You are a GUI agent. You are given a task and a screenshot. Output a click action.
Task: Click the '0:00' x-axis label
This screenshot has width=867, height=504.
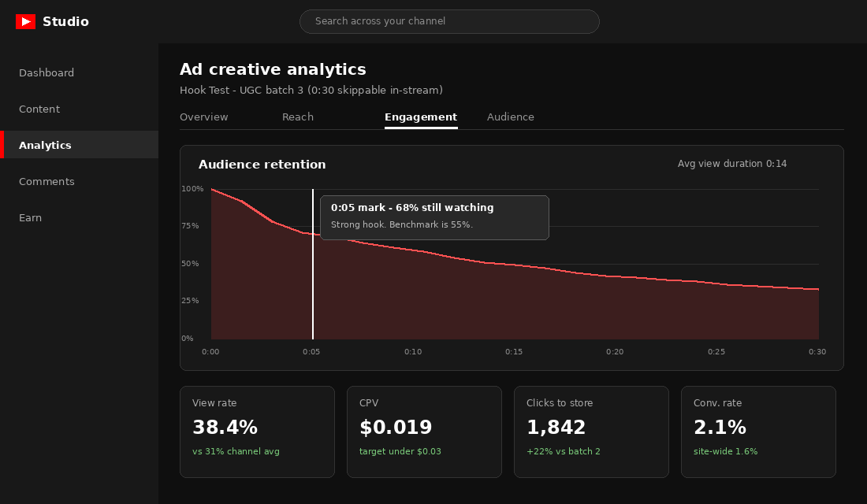click(x=210, y=351)
